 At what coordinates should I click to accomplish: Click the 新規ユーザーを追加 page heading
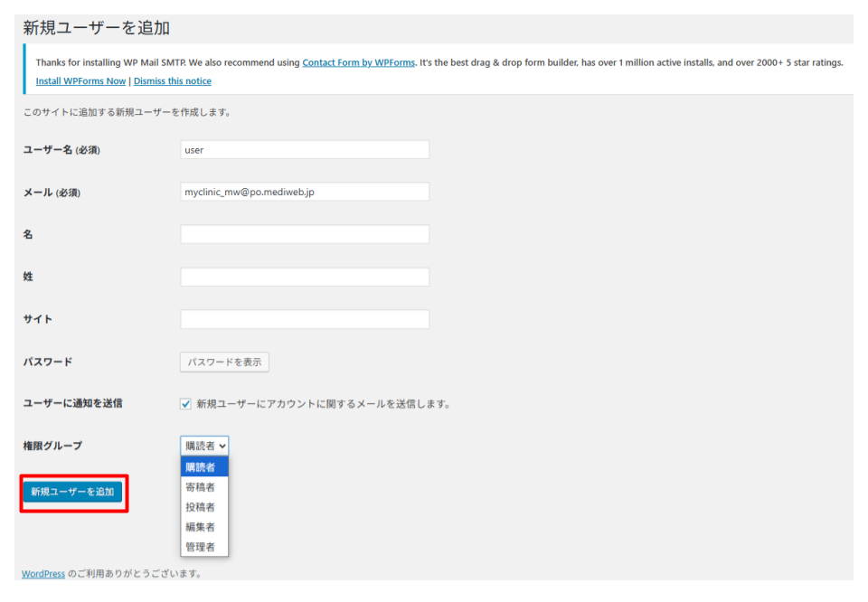pyautogui.click(x=97, y=28)
